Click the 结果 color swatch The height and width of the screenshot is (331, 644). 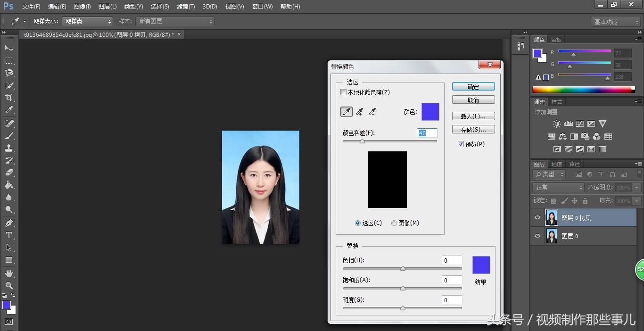pos(480,265)
